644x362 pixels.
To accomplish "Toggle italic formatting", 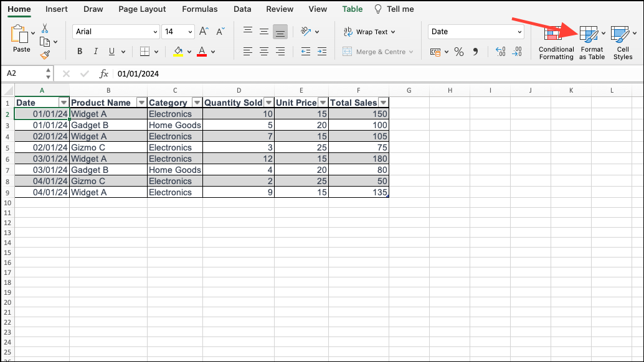I will [95, 51].
